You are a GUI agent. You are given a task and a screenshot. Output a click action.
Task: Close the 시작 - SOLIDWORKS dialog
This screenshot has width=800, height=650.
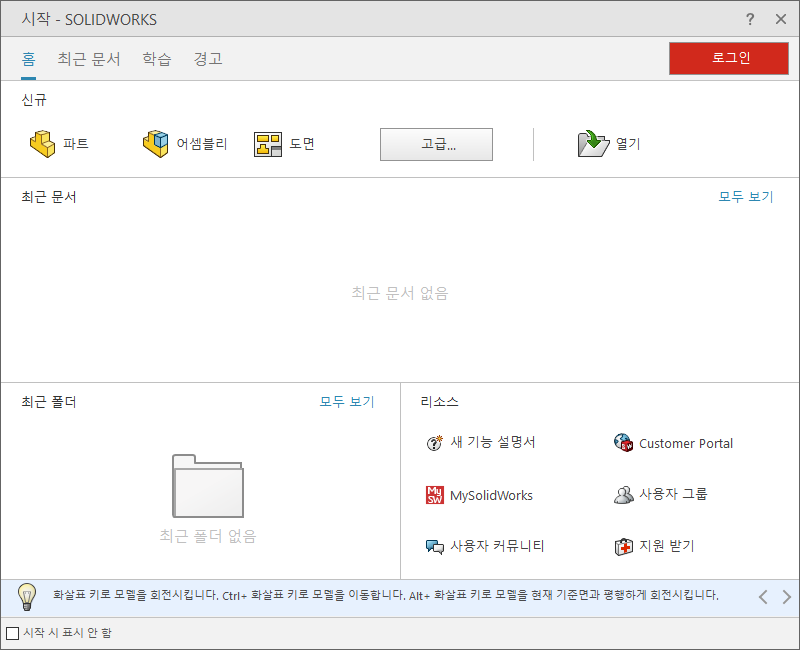pyautogui.click(x=781, y=19)
